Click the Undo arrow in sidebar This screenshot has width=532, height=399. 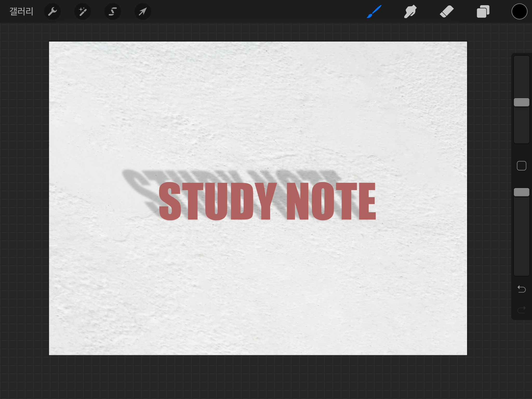[521, 289]
